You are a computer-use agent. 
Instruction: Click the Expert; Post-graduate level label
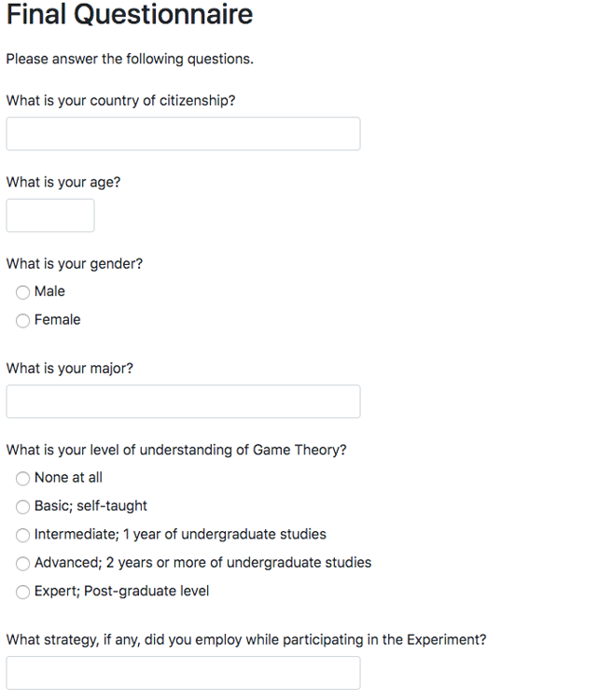122,591
